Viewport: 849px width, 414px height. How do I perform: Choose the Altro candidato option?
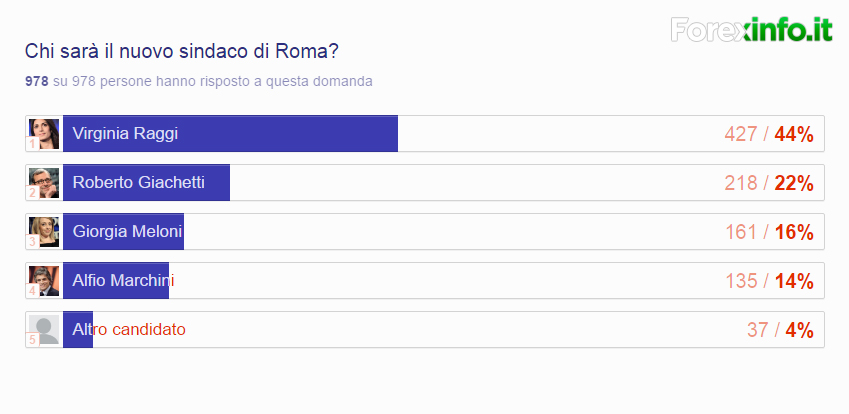click(x=129, y=329)
